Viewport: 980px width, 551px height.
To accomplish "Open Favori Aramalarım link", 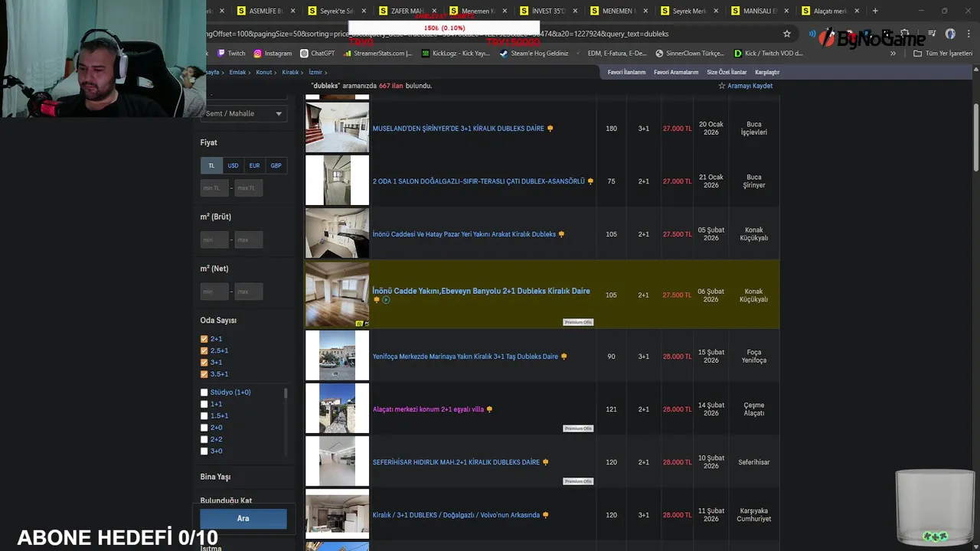I will [676, 72].
